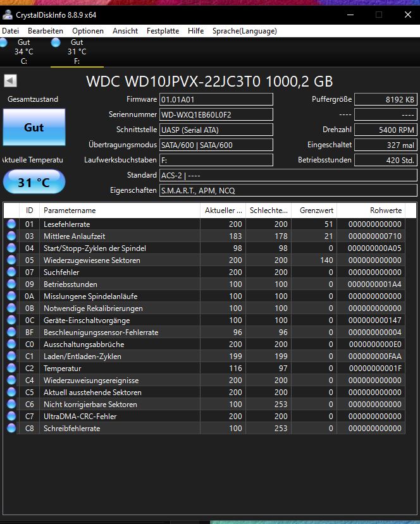This screenshot has height=524, width=420.
Task: Click the CrystalDiskInfo app icon in title bar
Action: coord(7,15)
